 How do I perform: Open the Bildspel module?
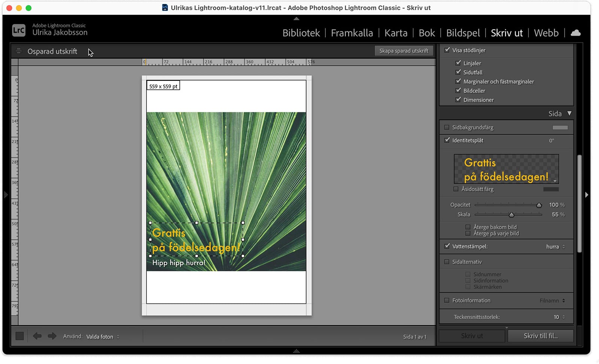click(463, 33)
